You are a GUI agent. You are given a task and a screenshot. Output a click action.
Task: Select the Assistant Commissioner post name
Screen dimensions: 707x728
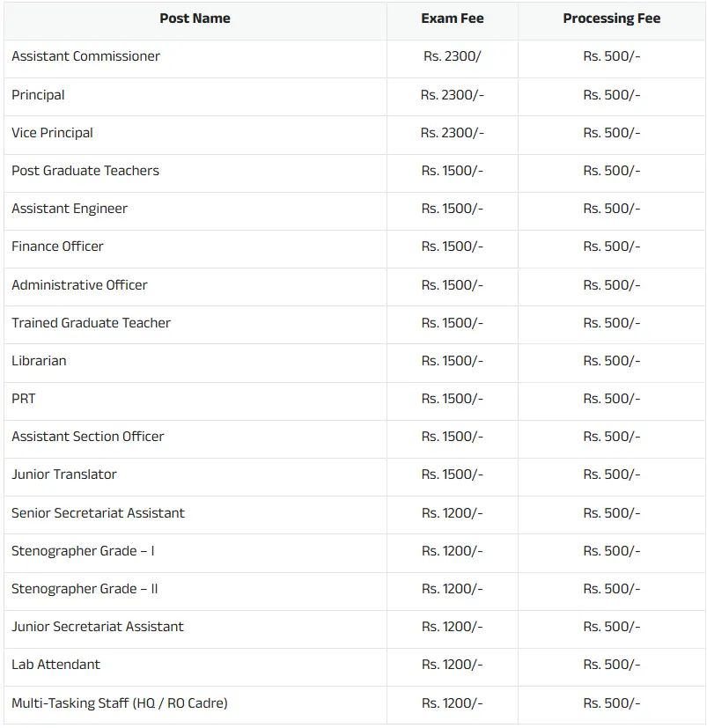[x=85, y=56]
